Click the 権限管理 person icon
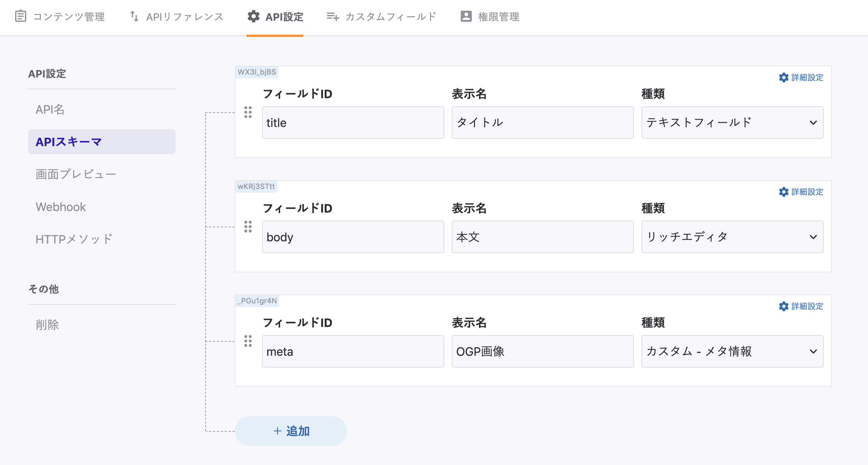 (x=466, y=16)
